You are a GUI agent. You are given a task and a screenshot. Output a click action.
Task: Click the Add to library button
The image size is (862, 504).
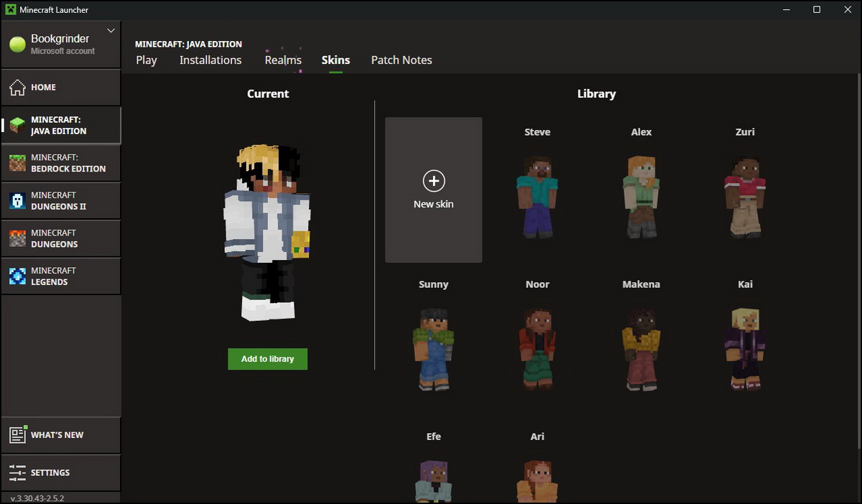tap(267, 359)
